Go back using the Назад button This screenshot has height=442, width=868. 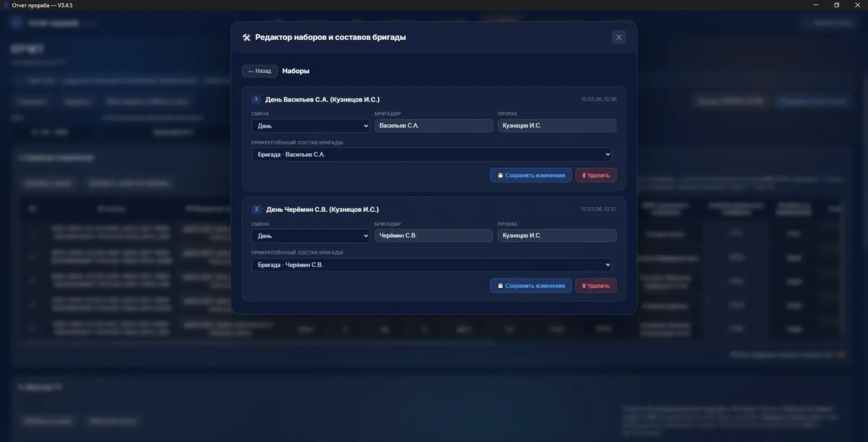coord(260,71)
